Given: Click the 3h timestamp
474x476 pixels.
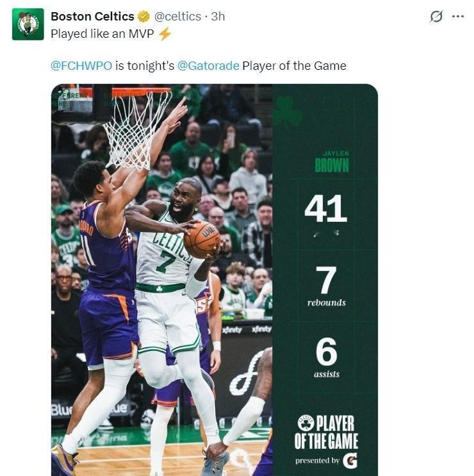Looking at the screenshot, I should pos(218,17).
